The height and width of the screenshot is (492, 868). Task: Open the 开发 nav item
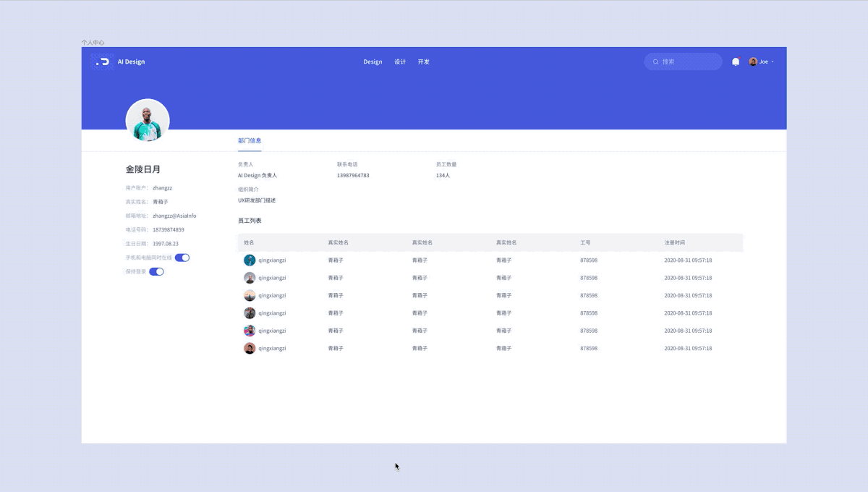pyautogui.click(x=423, y=61)
